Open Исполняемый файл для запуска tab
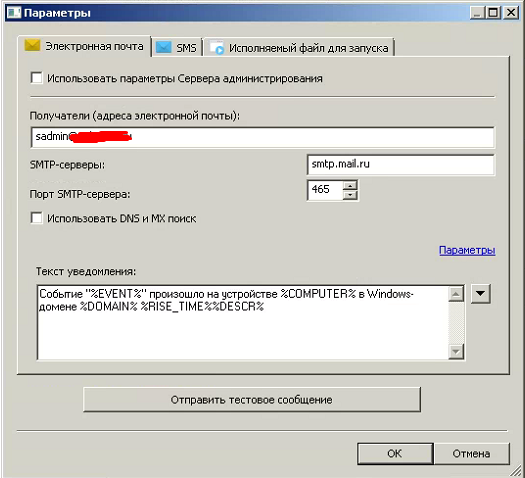This screenshot has height=478, width=525. click(x=299, y=47)
